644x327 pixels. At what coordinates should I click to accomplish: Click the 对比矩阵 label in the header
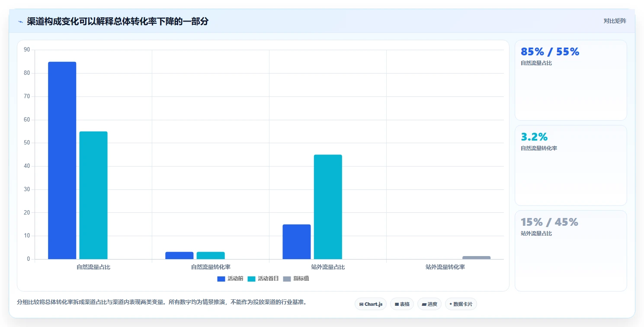(615, 21)
